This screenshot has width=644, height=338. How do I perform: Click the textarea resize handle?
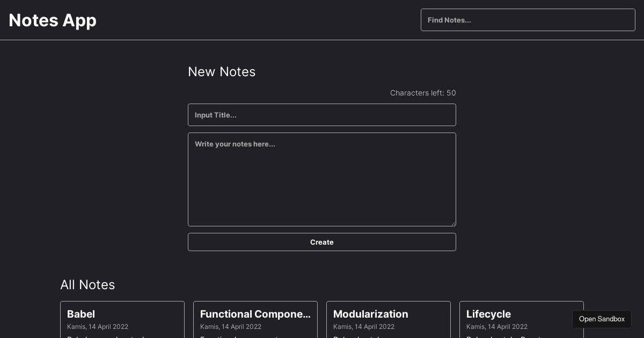click(453, 223)
